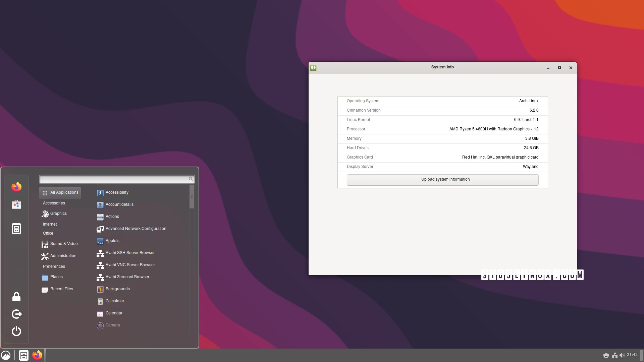Expand the Places section

pos(56,277)
